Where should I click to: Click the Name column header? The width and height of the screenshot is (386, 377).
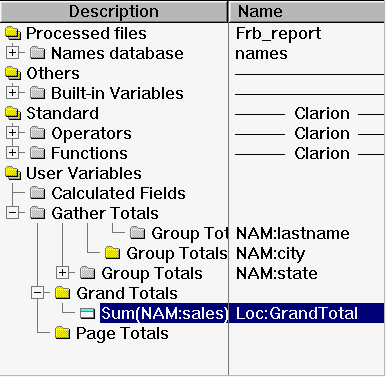(307, 12)
